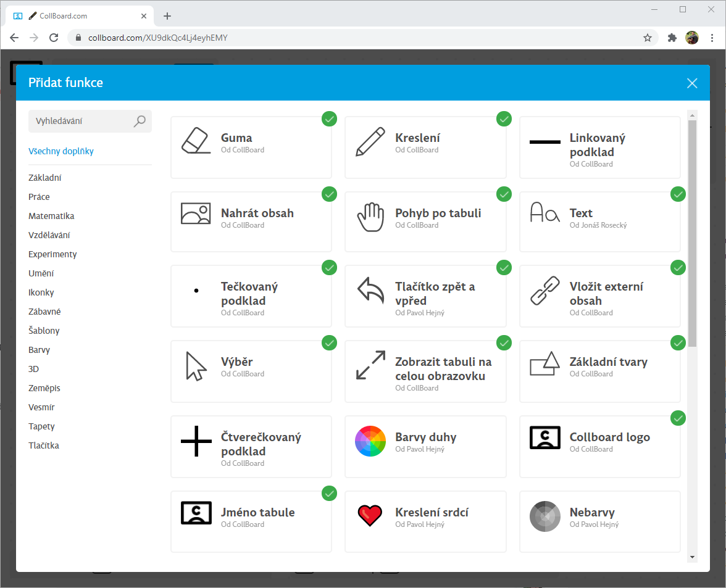Toggle the green checkmark on Text module

(x=678, y=194)
